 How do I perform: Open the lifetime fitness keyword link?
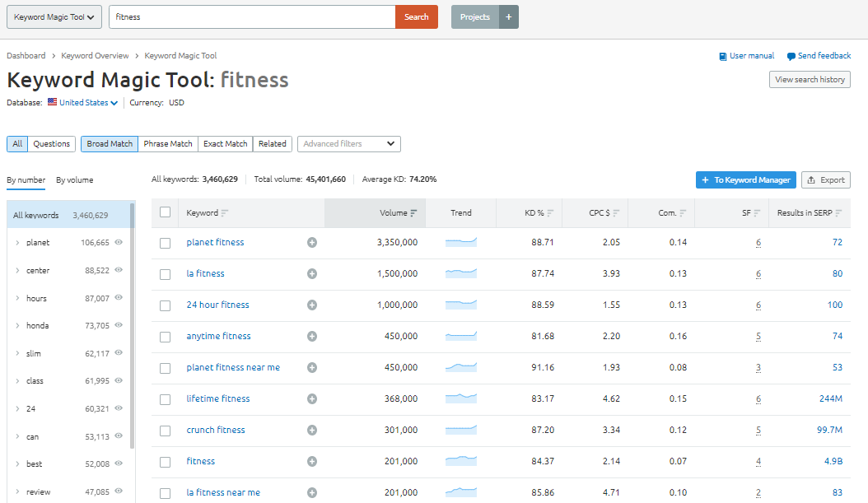pos(218,399)
